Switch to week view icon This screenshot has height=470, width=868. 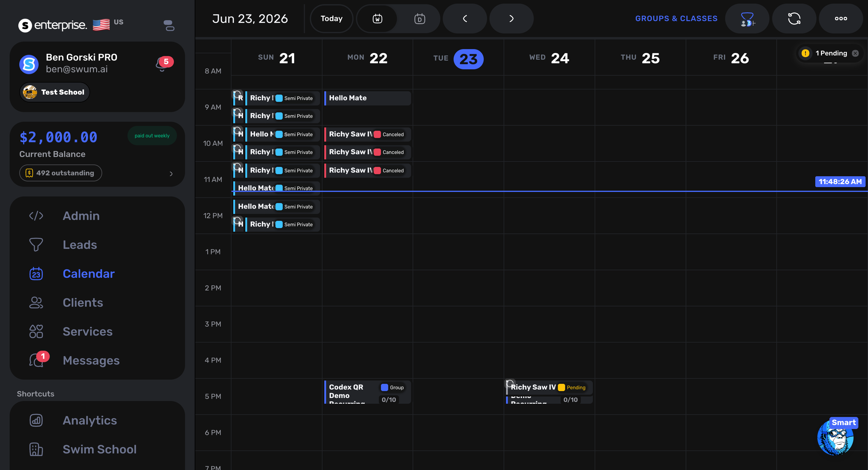coord(377,19)
